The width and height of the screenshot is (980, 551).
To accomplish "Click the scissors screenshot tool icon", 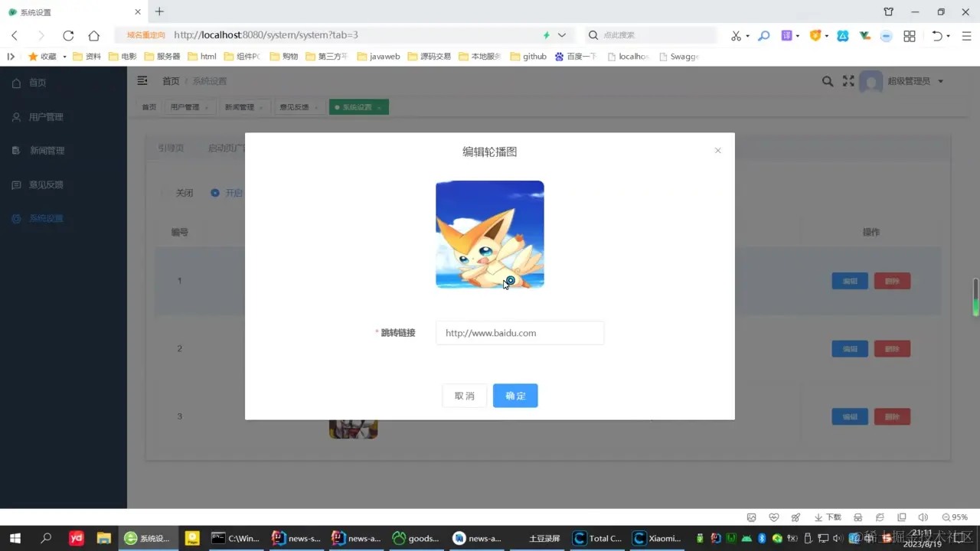I will coord(736,35).
